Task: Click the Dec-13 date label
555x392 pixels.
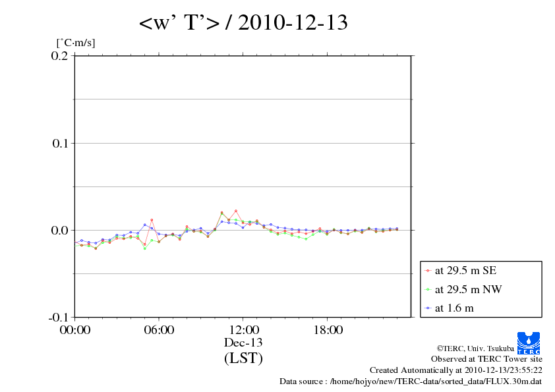Action: point(243,343)
